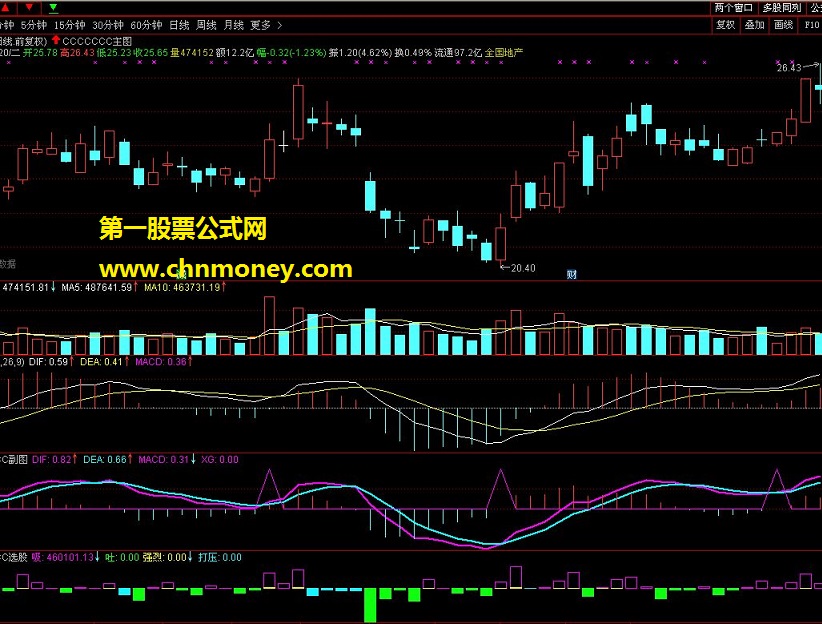The width and height of the screenshot is (822, 624).
Task: Open the 两个窗口 layout button
Action: (x=733, y=7)
